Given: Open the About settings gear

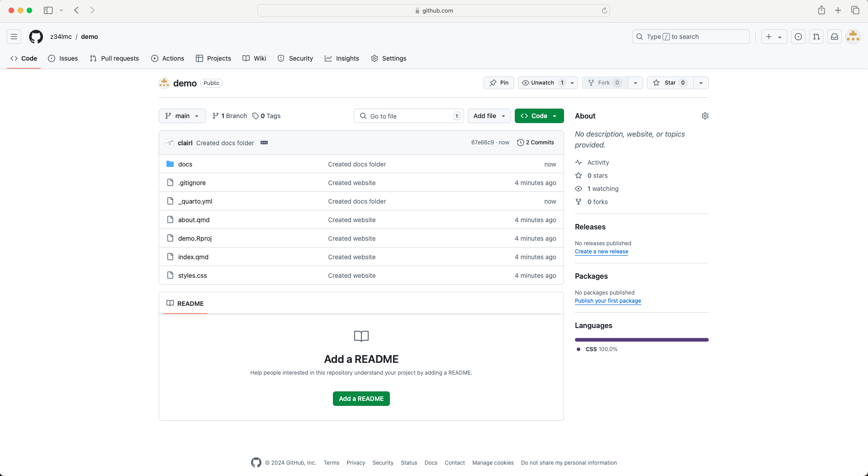Looking at the screenshot, I should pyautogui.click(x=705, y=116).
